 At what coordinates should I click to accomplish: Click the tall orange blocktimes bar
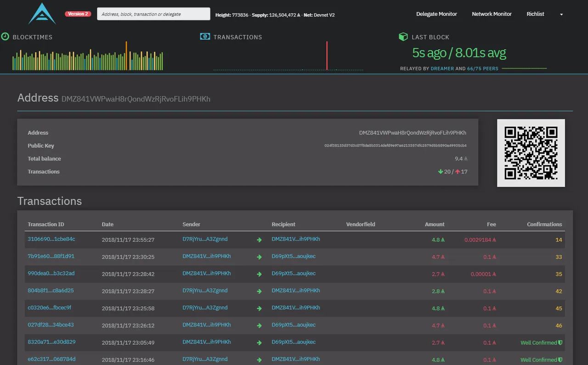click(x=126, y=56)
